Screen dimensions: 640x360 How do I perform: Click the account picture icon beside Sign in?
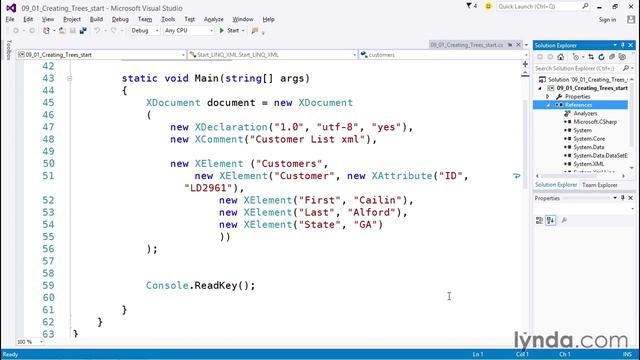click(x=631, y=20)
